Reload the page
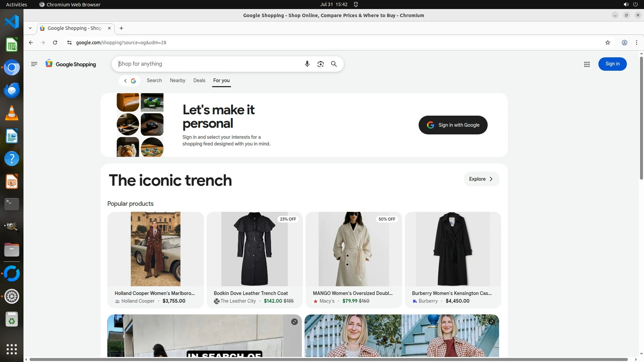This screenshot has height=362, width=644. pos(55,43)
